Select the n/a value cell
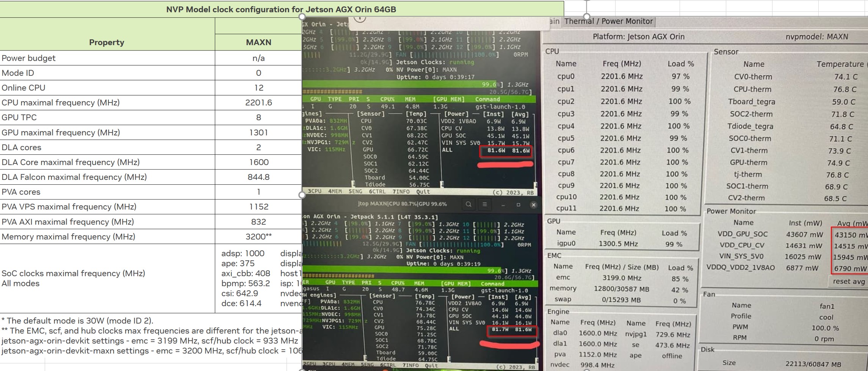 [x=259, y=58]
